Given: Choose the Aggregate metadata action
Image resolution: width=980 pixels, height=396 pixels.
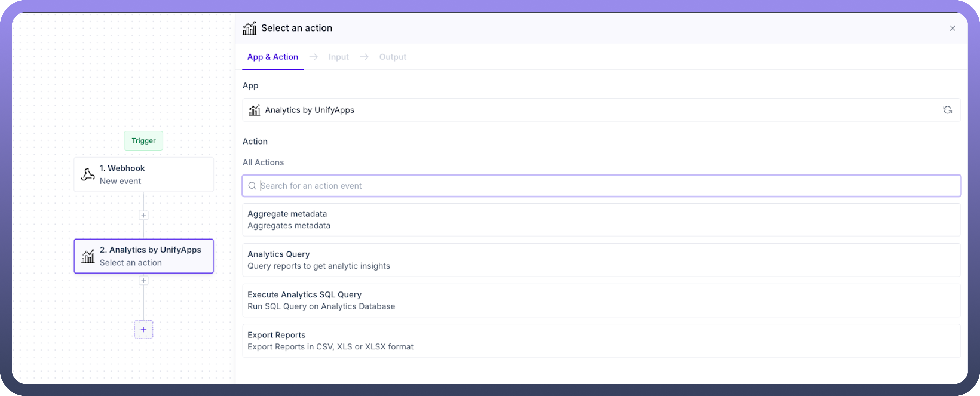Looking at the screenshot, I should [x=601, y=220].
